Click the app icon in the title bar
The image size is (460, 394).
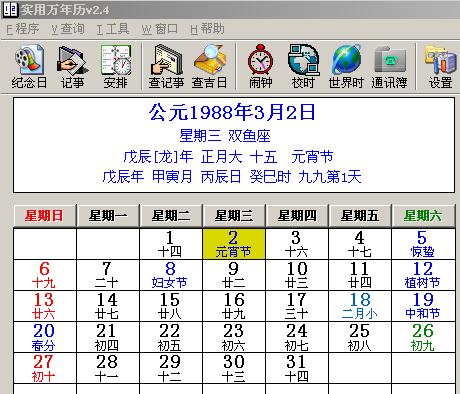(10, 10)
